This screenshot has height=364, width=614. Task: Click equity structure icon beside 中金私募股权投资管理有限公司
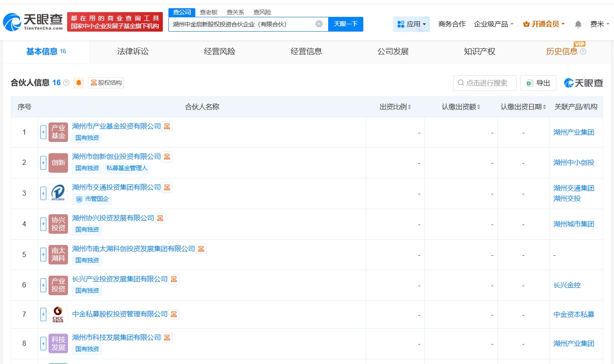pyautogui.click(x=174, y=314)
